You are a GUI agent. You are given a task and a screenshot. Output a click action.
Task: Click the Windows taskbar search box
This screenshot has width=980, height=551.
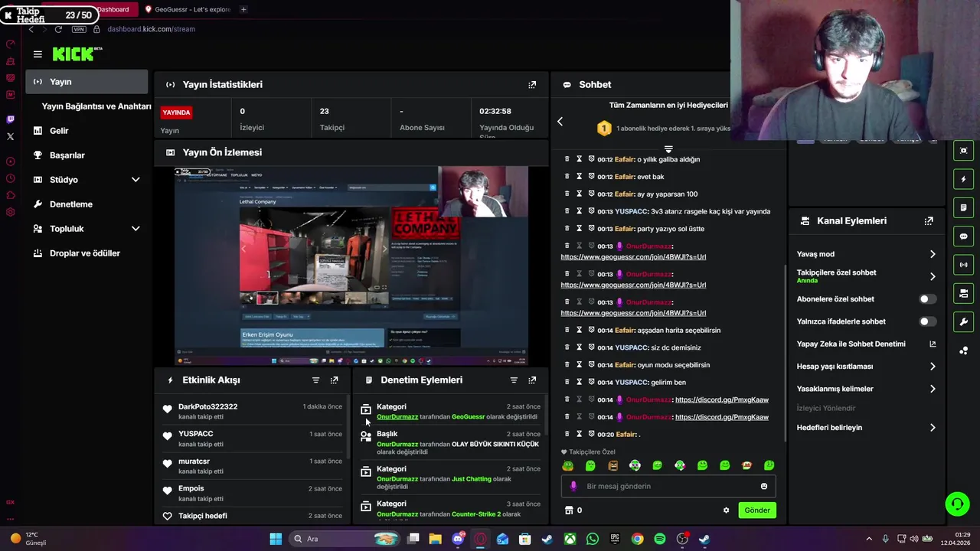tap(345, 539)
